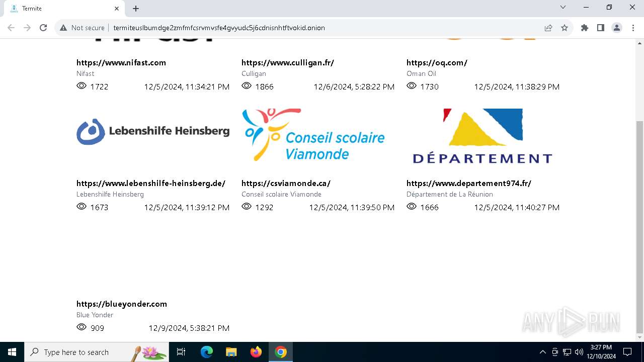Viewport: 644px width, 362px height.
Task: Open the https://oq.com/ link
Action: pyautogui.click(x=437, y=62)
